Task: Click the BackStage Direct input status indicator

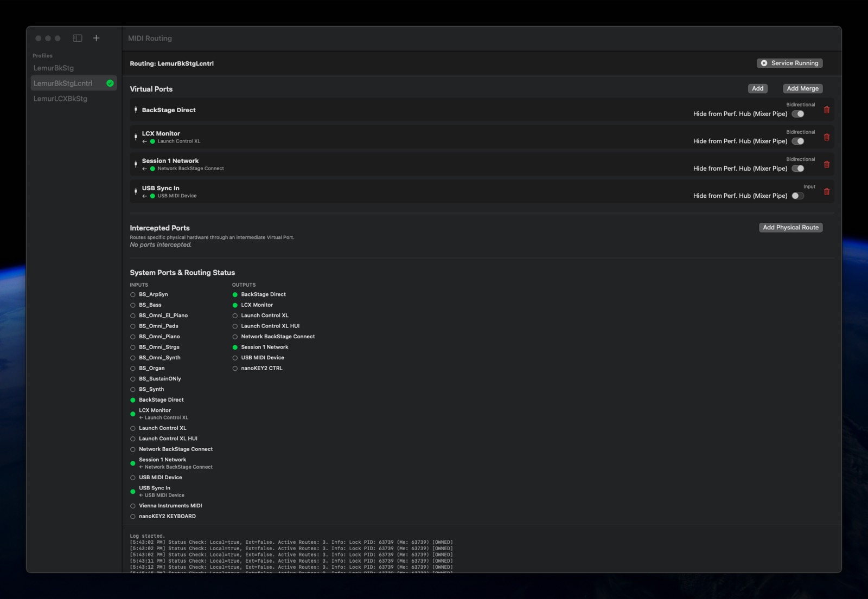Action: [133, 400]
